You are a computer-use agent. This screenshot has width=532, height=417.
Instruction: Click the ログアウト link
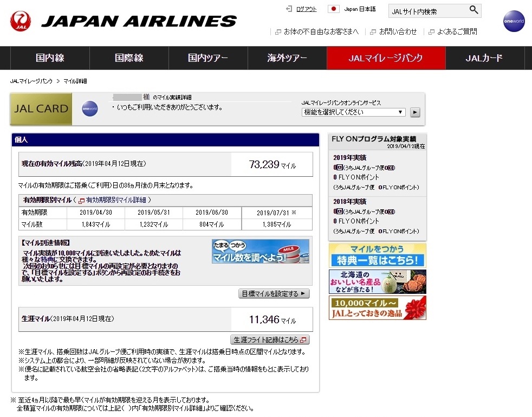tap(307, 9)
